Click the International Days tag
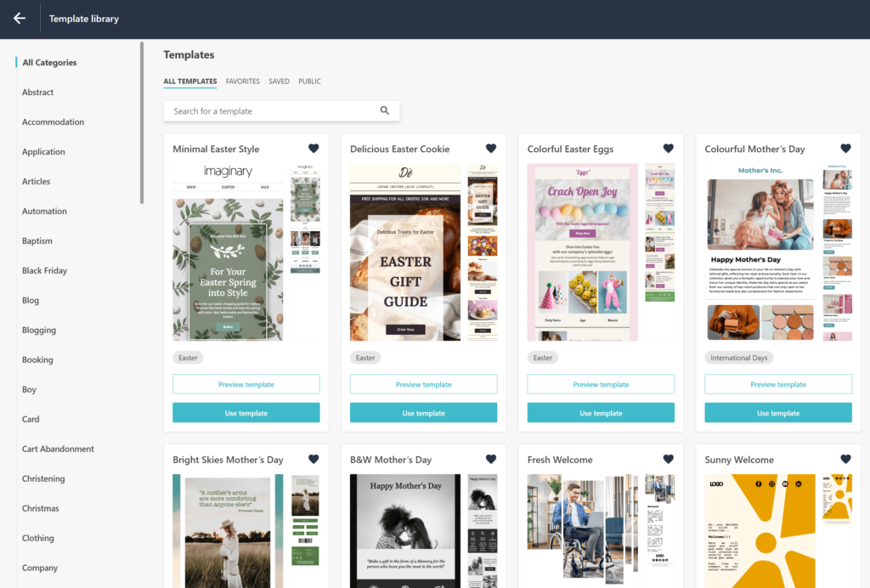Screen dimensions: 870x588 click(739, 358)
